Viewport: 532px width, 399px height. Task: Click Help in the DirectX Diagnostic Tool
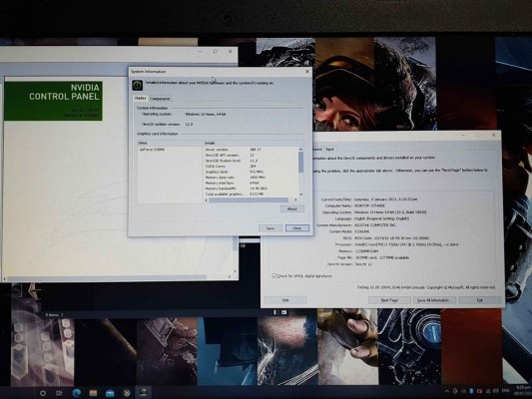tap(285, 300)
